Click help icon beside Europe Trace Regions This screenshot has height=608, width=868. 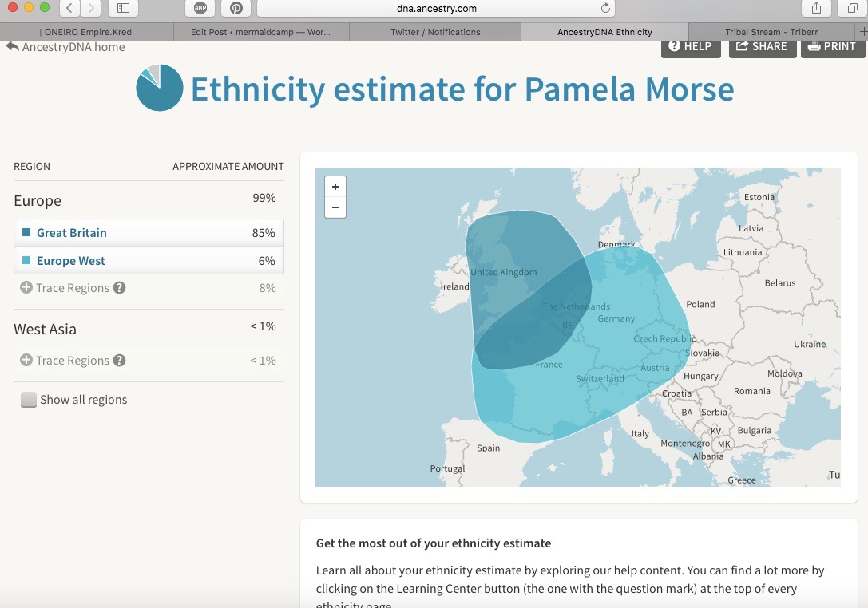point(119,288)
